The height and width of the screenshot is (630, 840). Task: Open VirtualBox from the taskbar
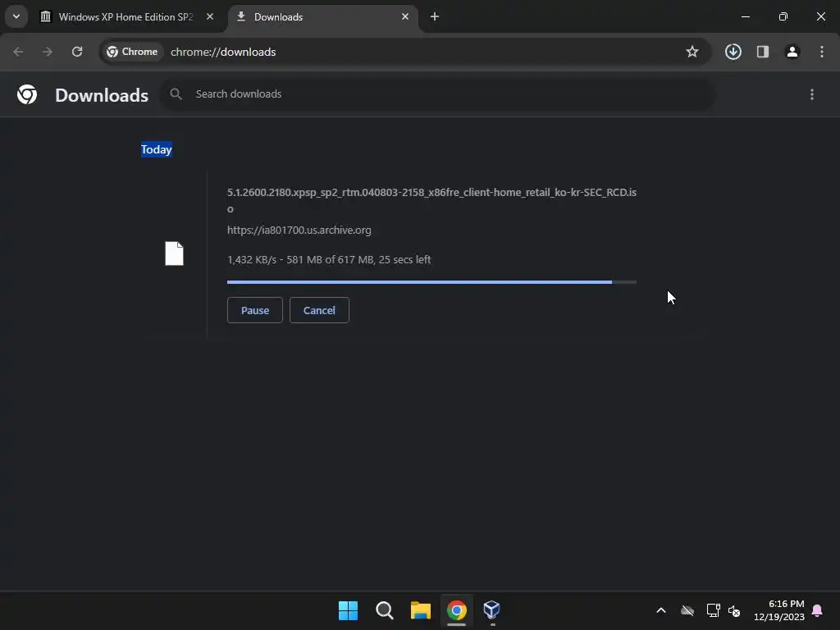(492, 610)
